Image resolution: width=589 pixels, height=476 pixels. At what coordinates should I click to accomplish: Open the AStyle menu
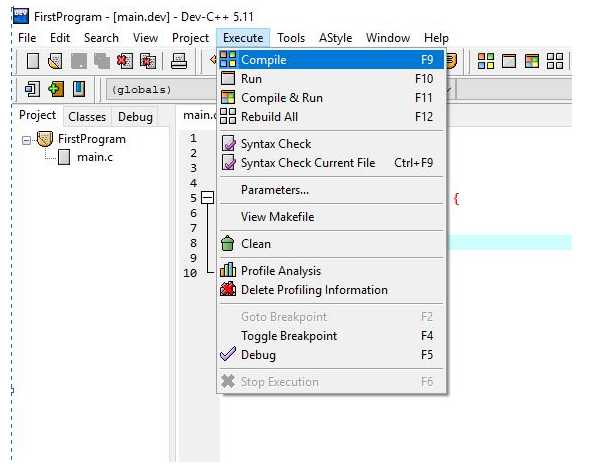click(x=335, y=38)
